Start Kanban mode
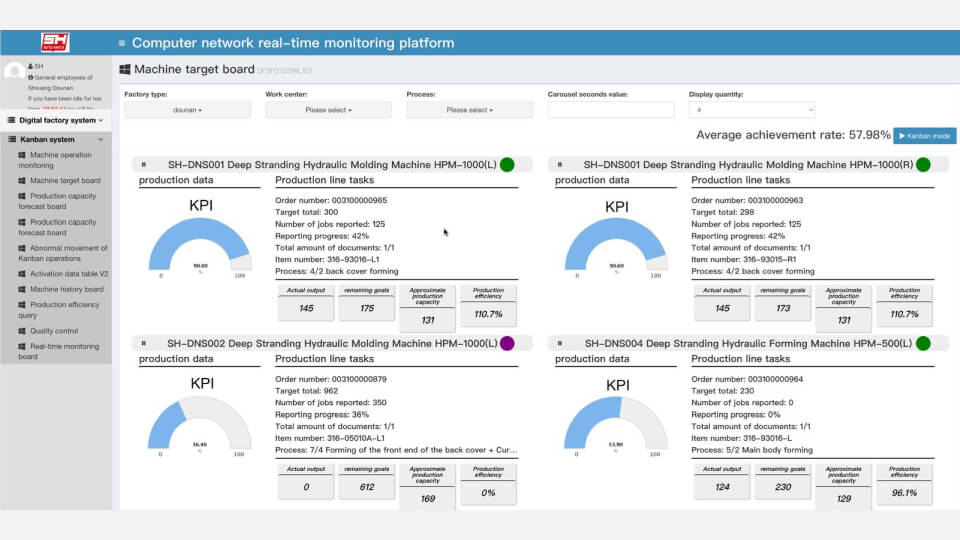 tap(925, 135)
